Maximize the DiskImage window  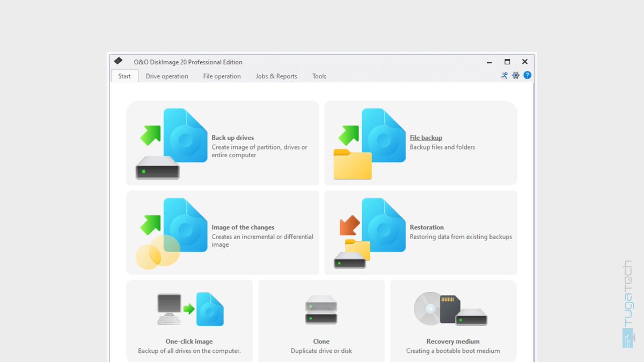point(507,62)
